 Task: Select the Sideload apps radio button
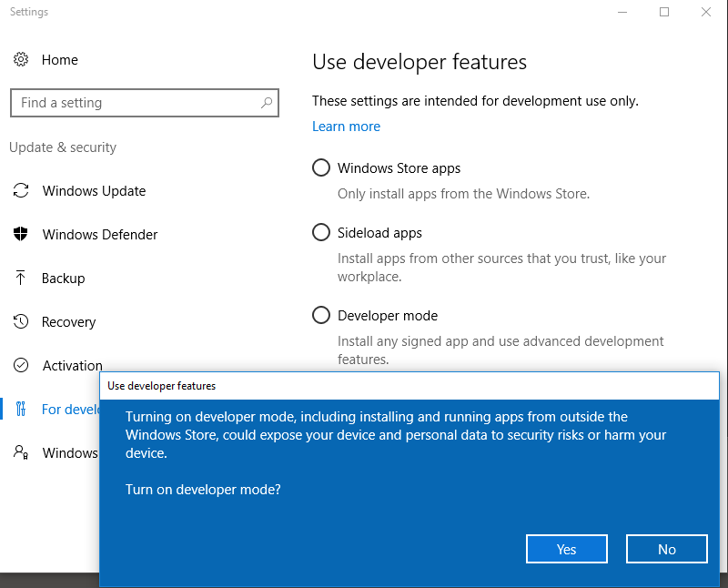[321, 233]
